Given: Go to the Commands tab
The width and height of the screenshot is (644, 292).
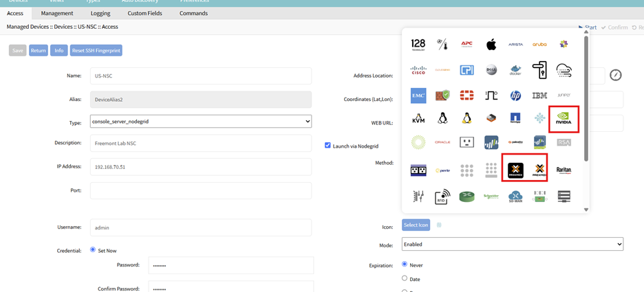Looking at the screenshot, I should point(193,13).
